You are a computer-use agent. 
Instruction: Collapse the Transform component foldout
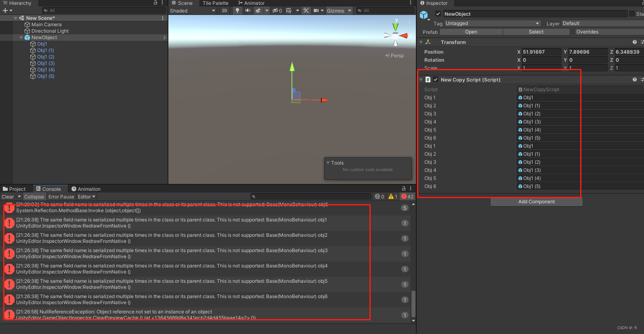point(421,42)
